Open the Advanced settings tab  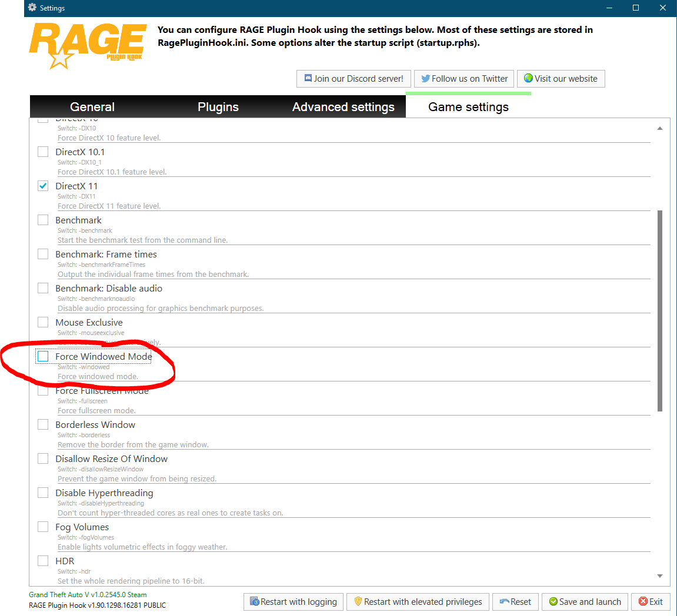tap(343, 106)
